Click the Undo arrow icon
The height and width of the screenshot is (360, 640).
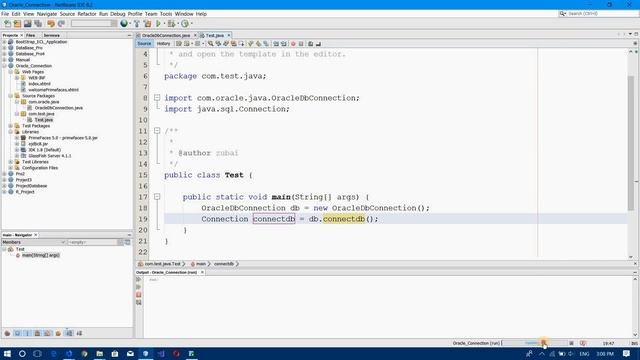51,24
